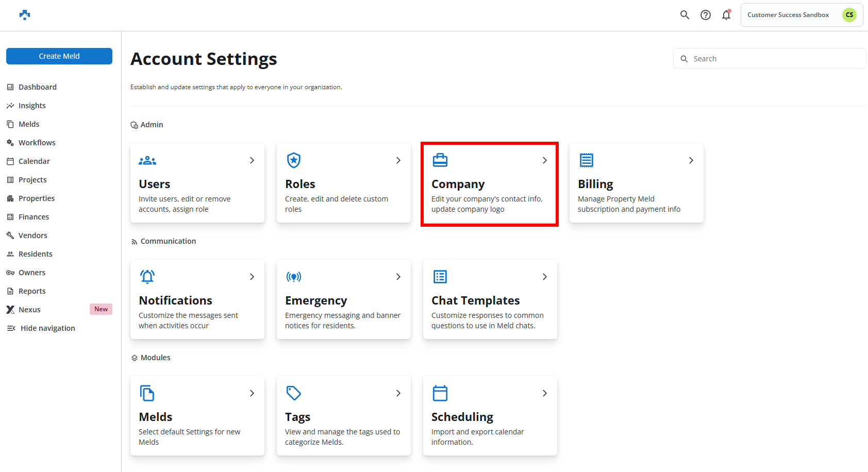Click the Scheduling calendar icon
Viewport: 868px width, 472px height.
tap(440, 393)
